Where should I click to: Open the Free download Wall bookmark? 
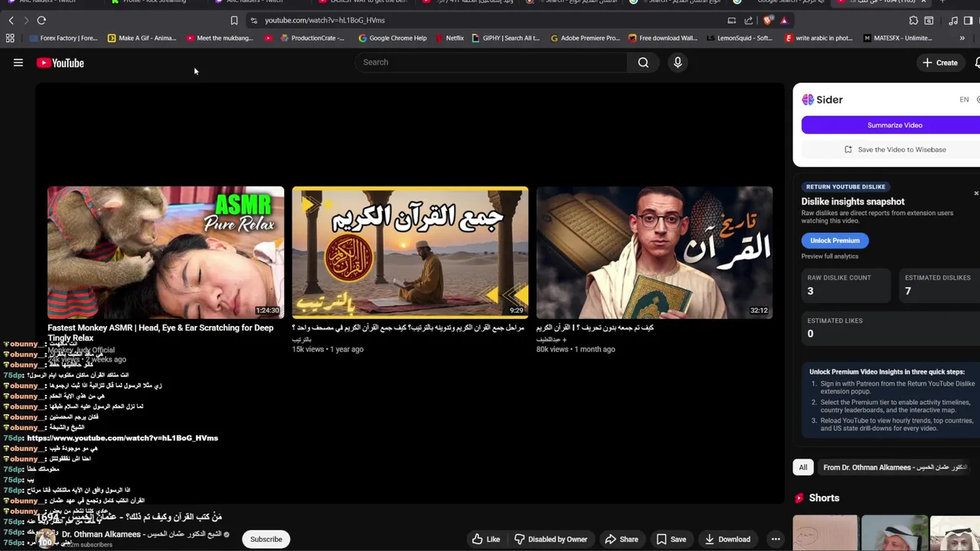coord(663,37)
